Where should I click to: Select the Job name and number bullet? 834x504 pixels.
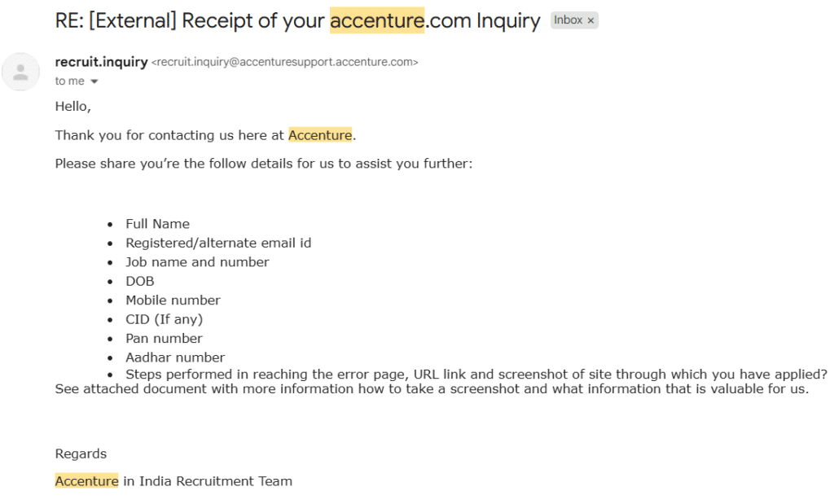coord(196,261)
